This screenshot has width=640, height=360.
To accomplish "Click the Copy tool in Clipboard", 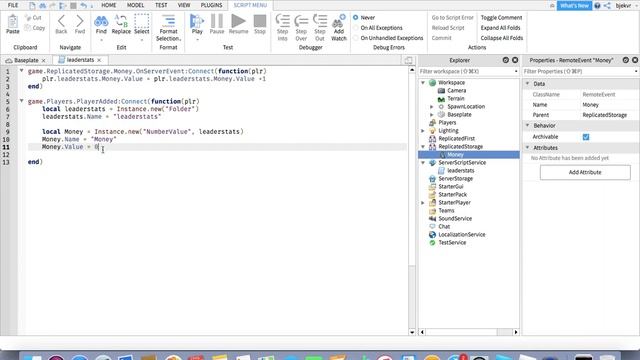I will [34, 28].
